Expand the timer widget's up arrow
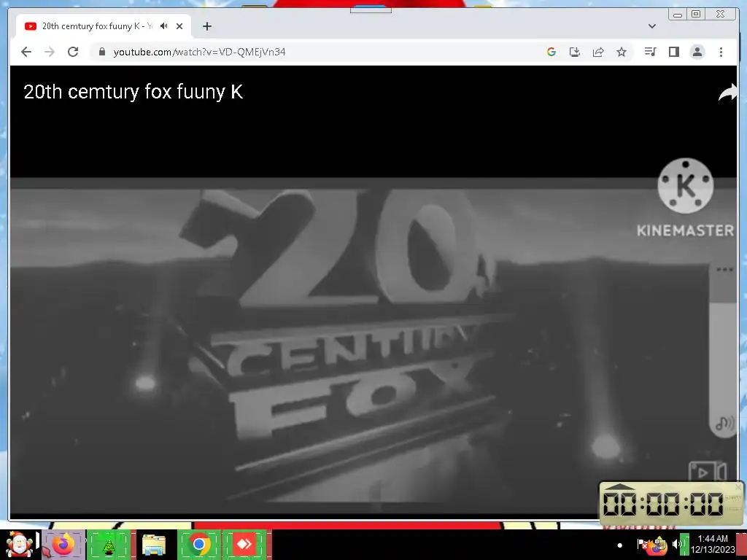This screenshot has height=560, width=747. (619, 486)
